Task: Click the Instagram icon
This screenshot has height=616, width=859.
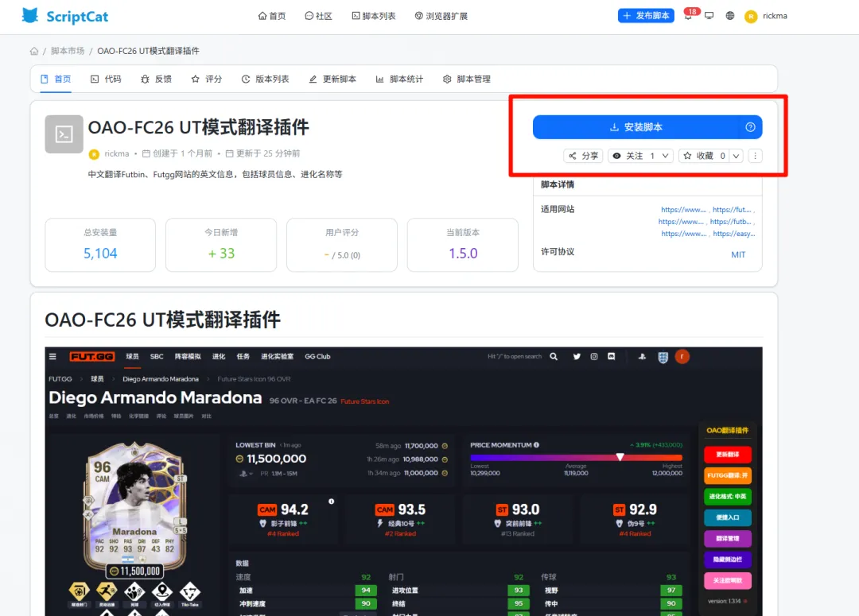Action: coord(594,356)
